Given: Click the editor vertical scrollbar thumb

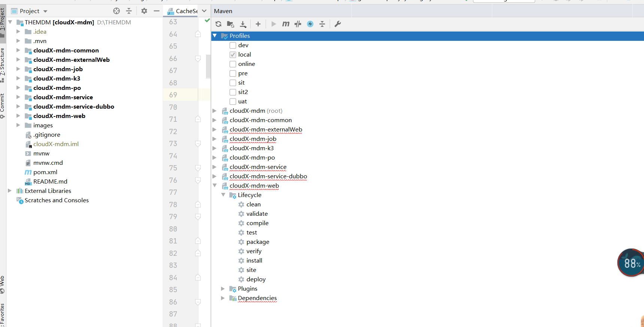Looking at the screenshot, I should pyautogui.click(x=208, y=66).
